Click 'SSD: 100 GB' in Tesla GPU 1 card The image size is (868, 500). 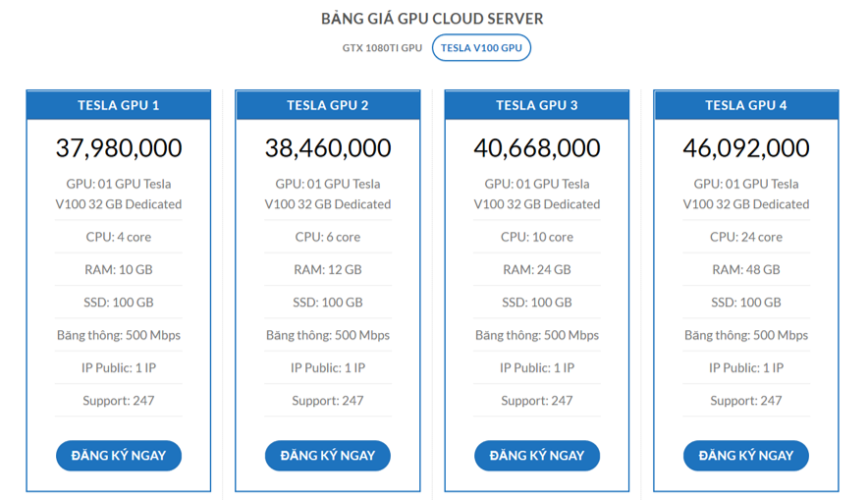[119, 303]
